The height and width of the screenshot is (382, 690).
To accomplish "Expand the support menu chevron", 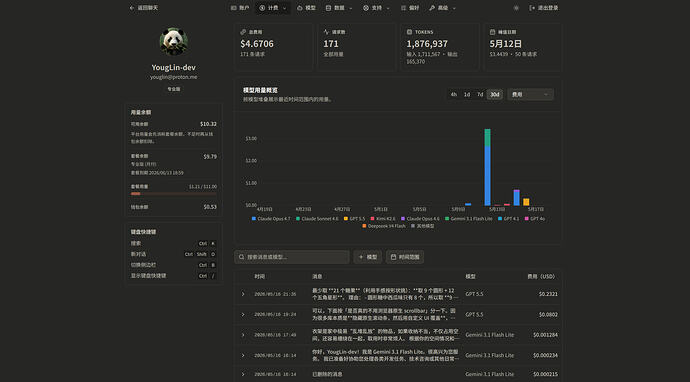I will pos(388,8).
